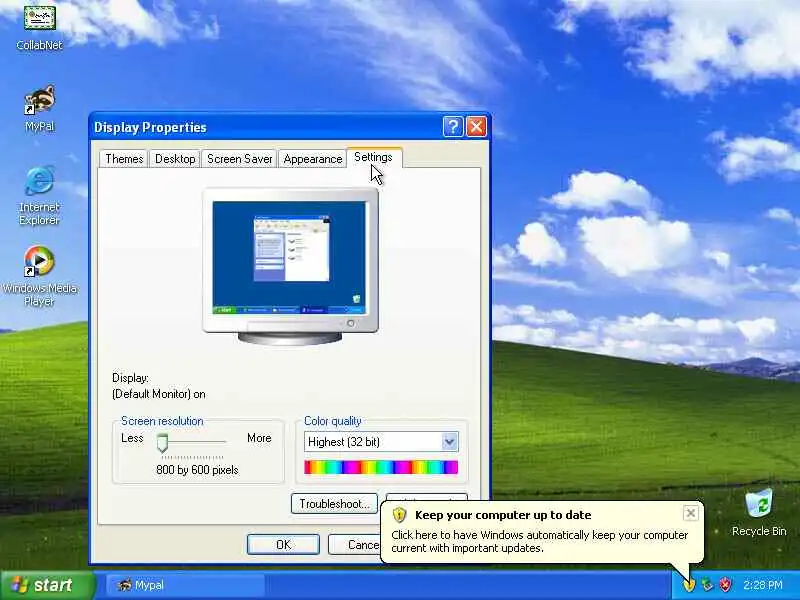The width and height of the screenshot is (800, 600).
Task: Click the Troubleshoot button
Action: (334, 504)
